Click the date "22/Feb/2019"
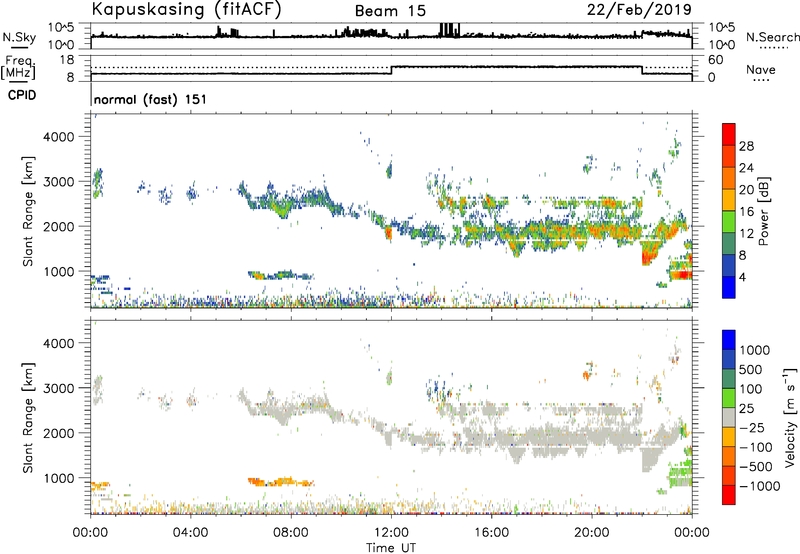The width and height of the screenshot is (800, 554). tap(639, 10)
